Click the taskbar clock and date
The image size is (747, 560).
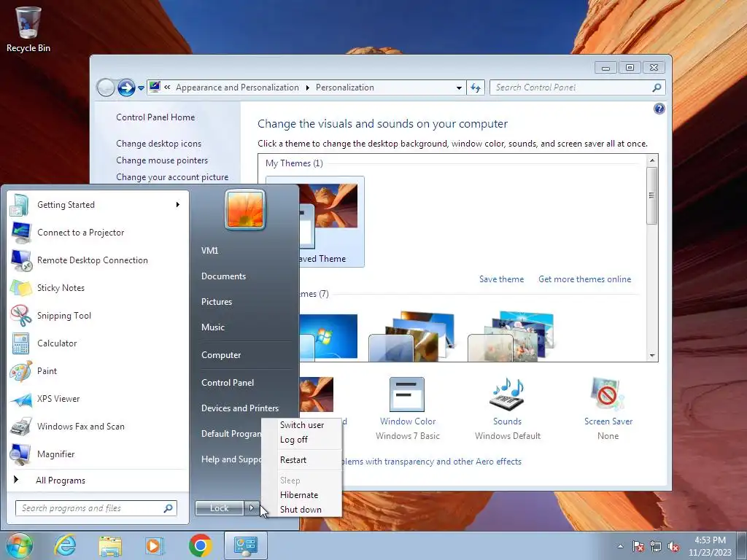710,546
